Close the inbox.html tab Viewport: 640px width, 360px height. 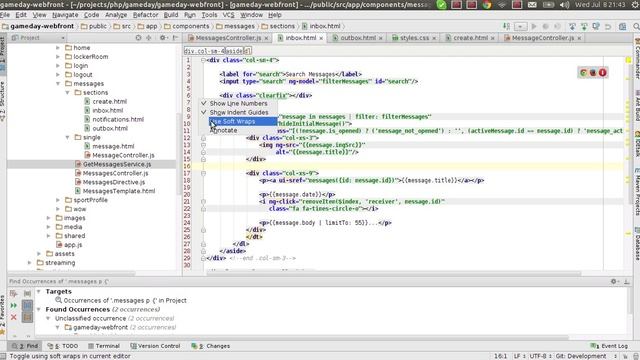tap(321, 38)
